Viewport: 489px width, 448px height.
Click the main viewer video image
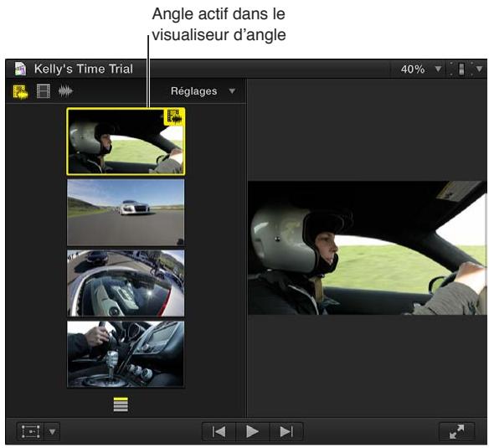[367, 248]
